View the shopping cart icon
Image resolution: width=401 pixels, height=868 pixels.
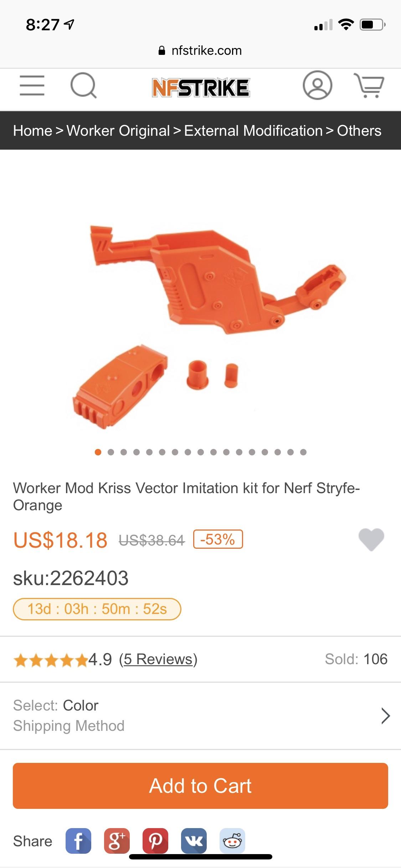click(x=369, y=85)
